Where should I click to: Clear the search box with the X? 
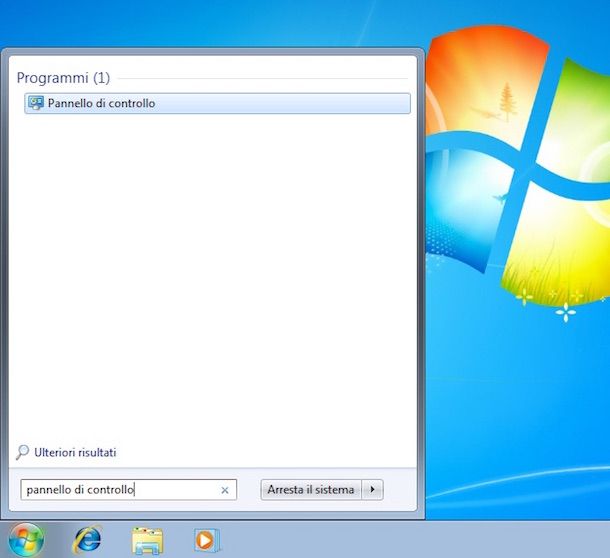point(224,490)
